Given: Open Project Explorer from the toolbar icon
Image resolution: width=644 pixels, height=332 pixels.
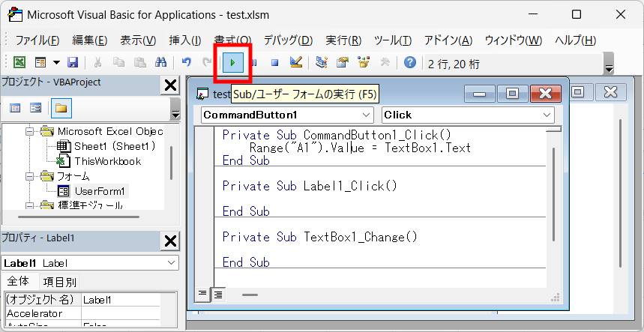Looking at the screenshot, I should [x=322, y=62].
